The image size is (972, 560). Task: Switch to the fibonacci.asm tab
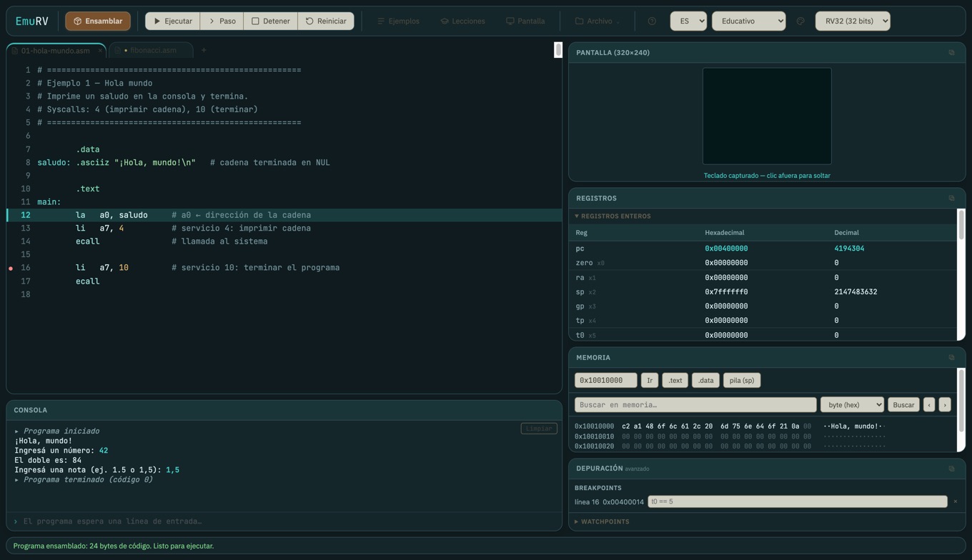tap(152, 51)
